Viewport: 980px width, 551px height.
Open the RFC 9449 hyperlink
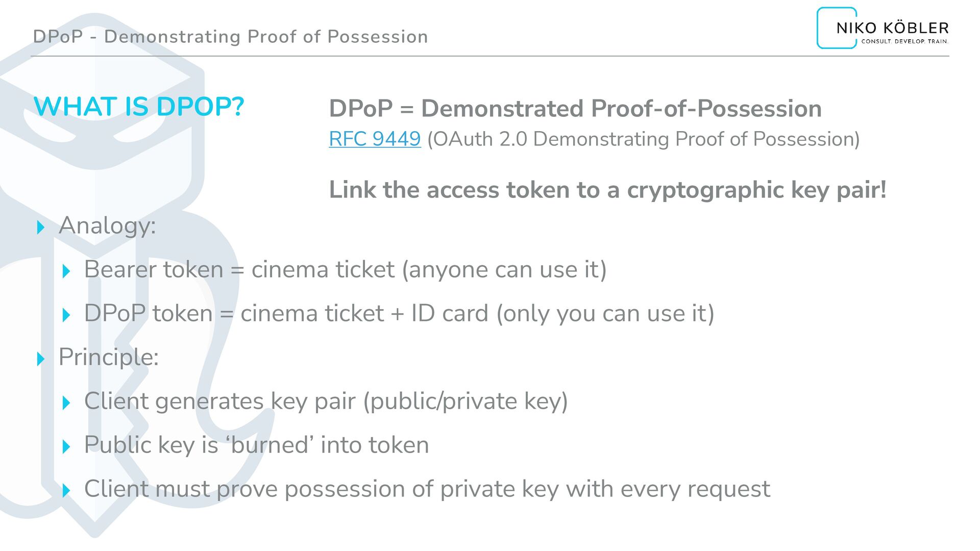tap(375, 139)
